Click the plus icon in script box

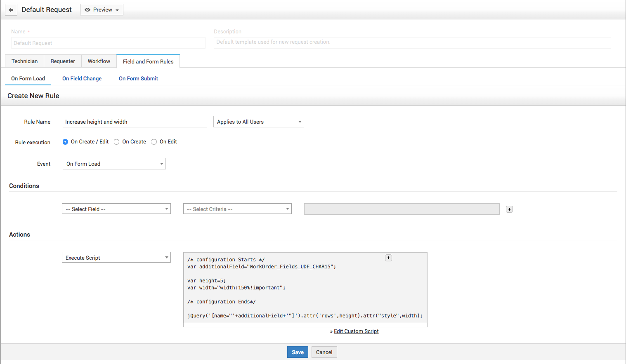coord(388,258)
